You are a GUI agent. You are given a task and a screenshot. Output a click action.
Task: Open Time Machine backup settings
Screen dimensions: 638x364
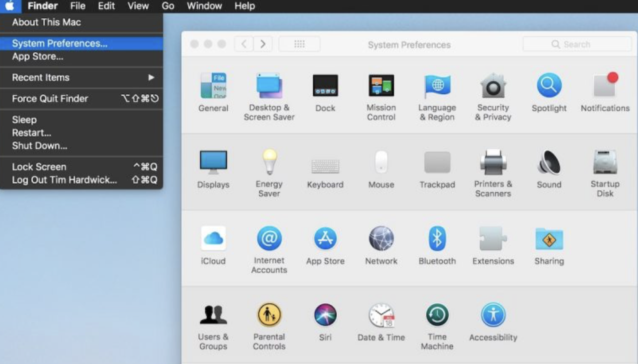[x=437, y=314]
